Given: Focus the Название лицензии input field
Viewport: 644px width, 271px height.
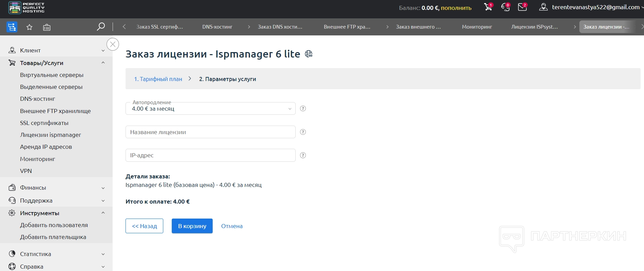Looking at the screenshot, I should 210,132.
